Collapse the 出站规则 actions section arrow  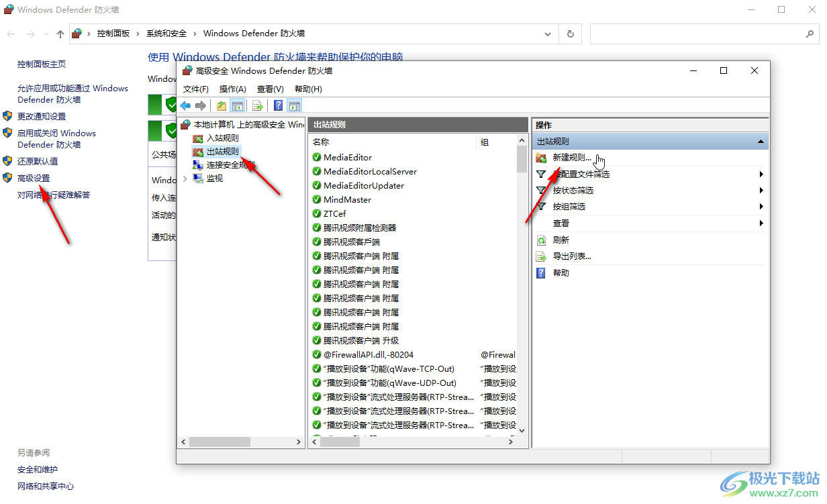761,142
